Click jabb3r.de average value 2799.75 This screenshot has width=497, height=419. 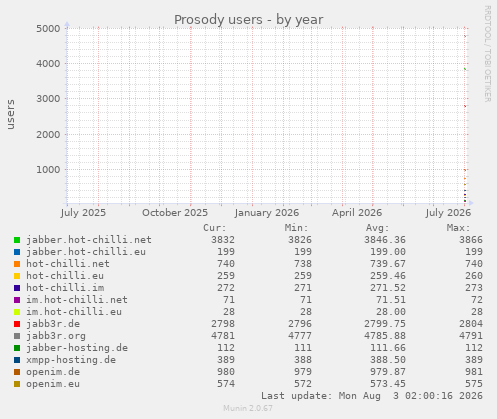(385, 324)
